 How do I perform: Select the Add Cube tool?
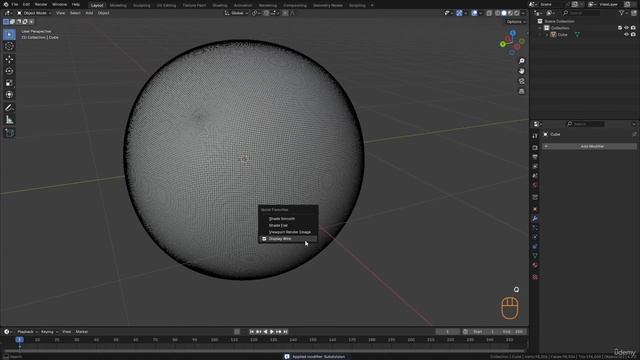click(x=9, y=133)
